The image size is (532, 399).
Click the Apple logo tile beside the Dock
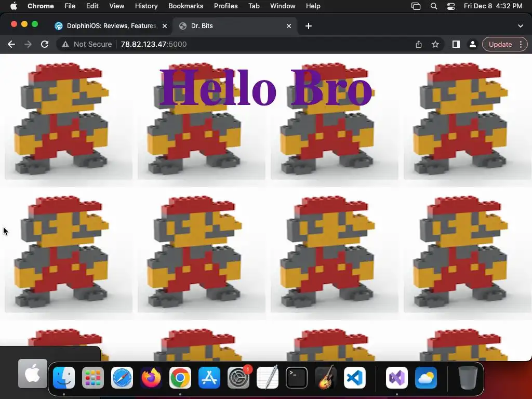[x=33, y=374]
